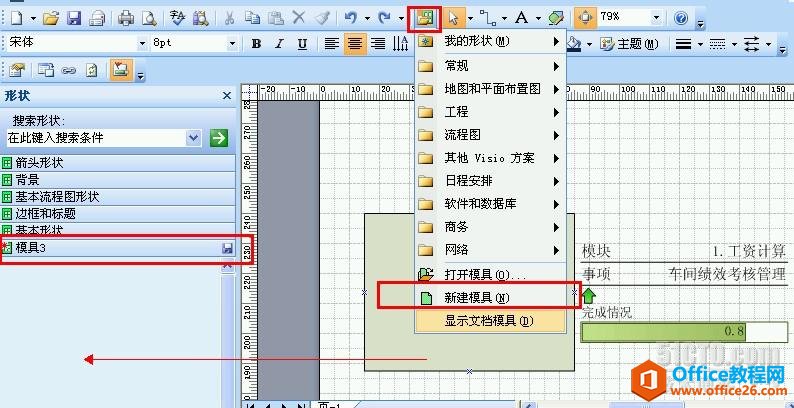The height and width of the screenshot is (408, 794).
Task: Select the Text tool letter A
Action: coord(522,19)
